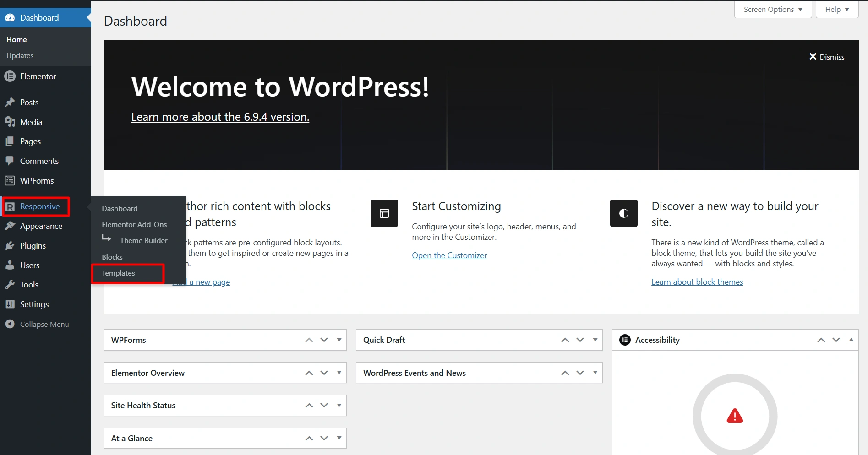The width and height of the screenshot is (868, 455).
Task: Click the Elementor logo icon
Action: (10, 76)
